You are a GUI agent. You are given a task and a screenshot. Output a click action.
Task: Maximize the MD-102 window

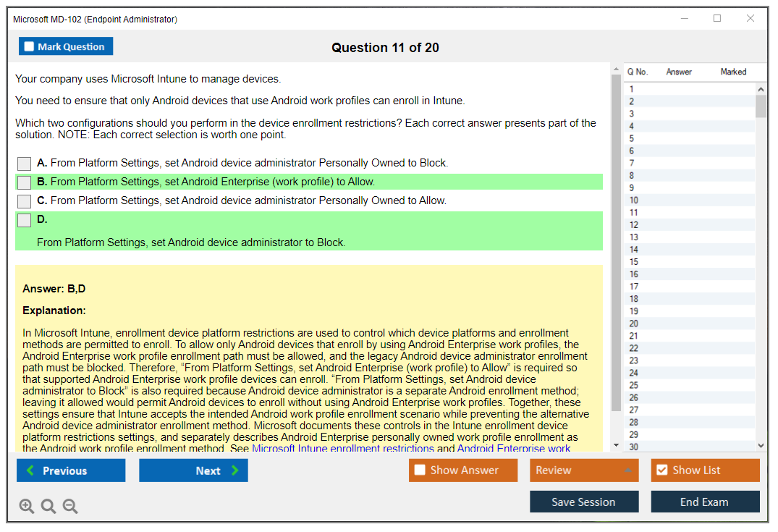click(717, 18)
